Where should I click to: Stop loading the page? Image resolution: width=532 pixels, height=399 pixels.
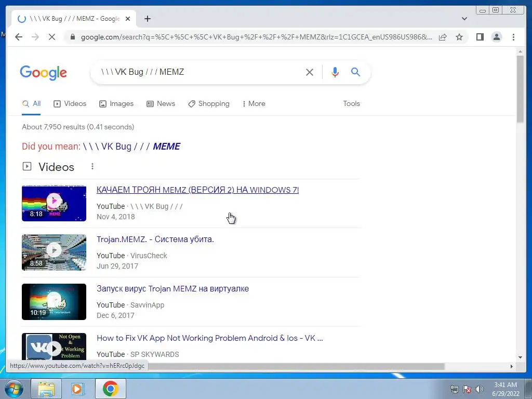[x=51, y=37]
